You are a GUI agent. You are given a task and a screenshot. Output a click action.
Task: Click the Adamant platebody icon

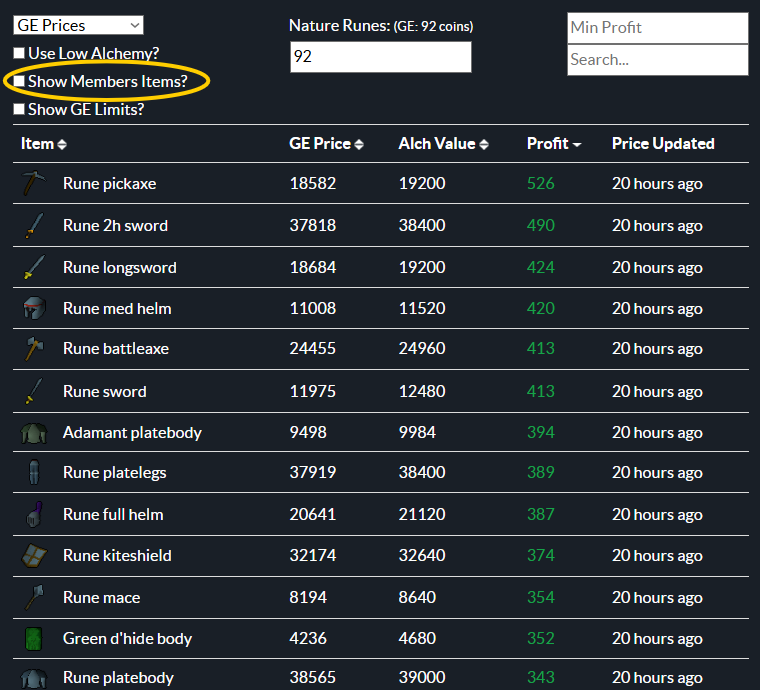tap(34, 433)
